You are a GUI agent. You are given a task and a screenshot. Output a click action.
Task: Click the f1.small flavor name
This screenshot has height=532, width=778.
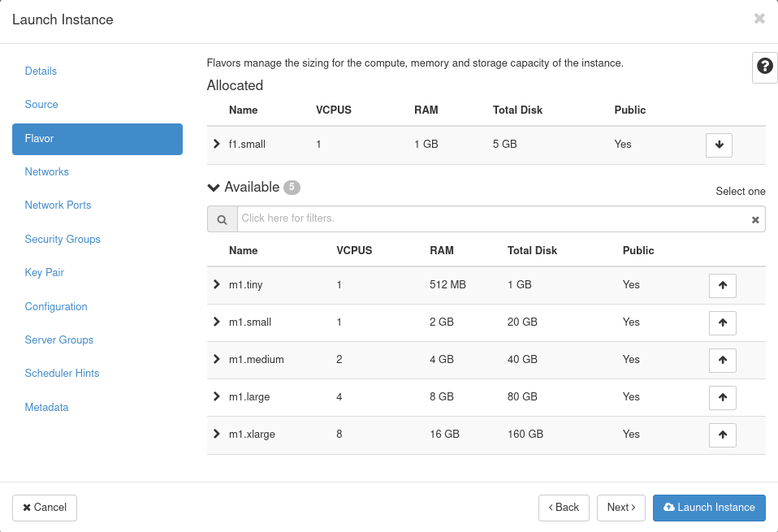click(x=247, y=145)
